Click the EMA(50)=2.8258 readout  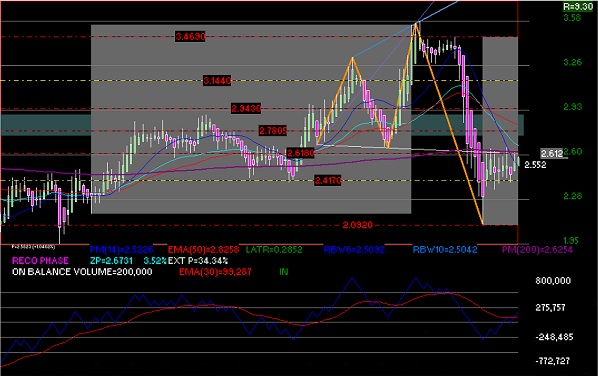pyautogui.click(x=203, y=250)
